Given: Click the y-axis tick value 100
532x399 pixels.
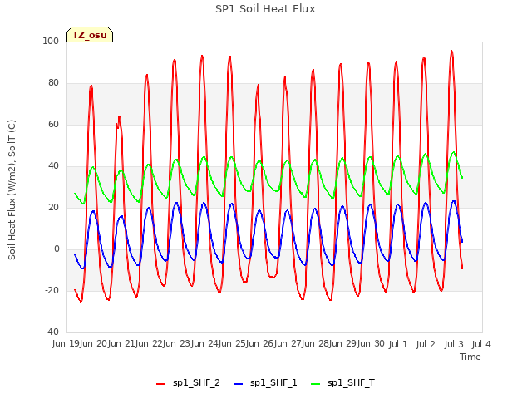Looking at the screenshot, I should tap(51, 41).
